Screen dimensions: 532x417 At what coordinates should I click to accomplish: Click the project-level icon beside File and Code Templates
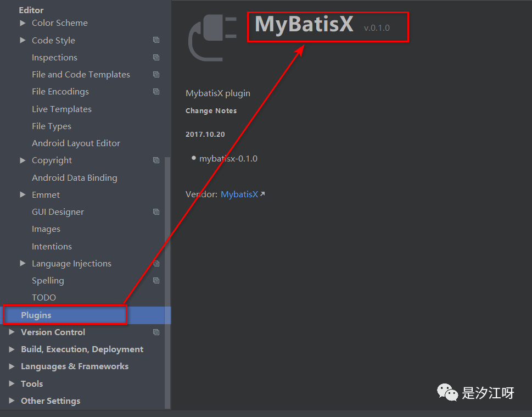(x=156, y=74)
